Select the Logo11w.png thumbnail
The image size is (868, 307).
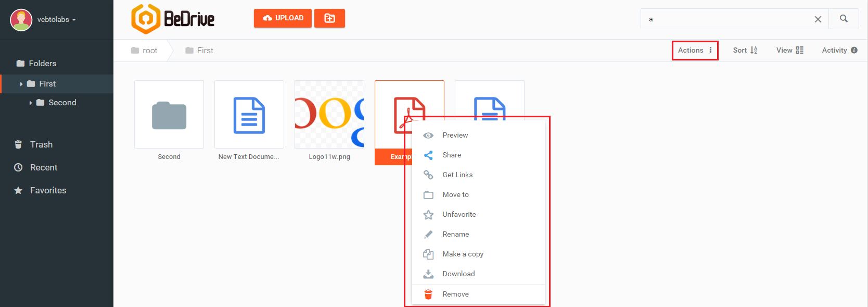pos(329,115)
